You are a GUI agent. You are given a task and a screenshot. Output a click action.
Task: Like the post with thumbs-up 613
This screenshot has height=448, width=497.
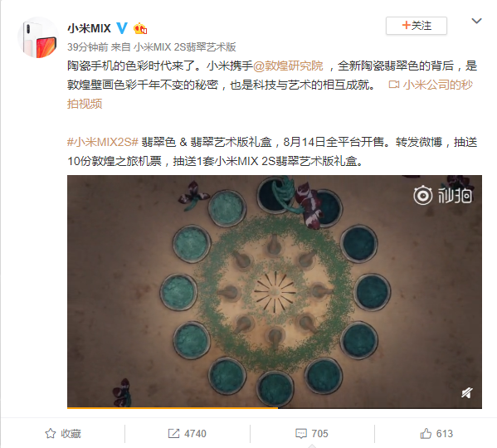click(x=436, y=433)
